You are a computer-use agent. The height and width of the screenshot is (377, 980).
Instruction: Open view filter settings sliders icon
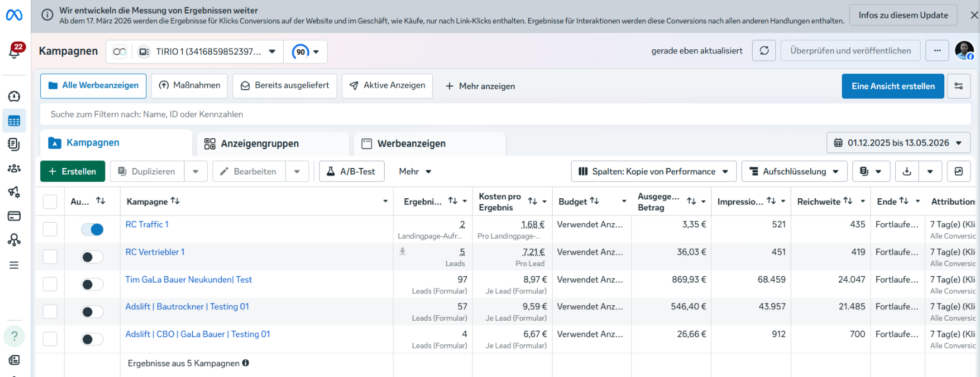tap(959, 86)
